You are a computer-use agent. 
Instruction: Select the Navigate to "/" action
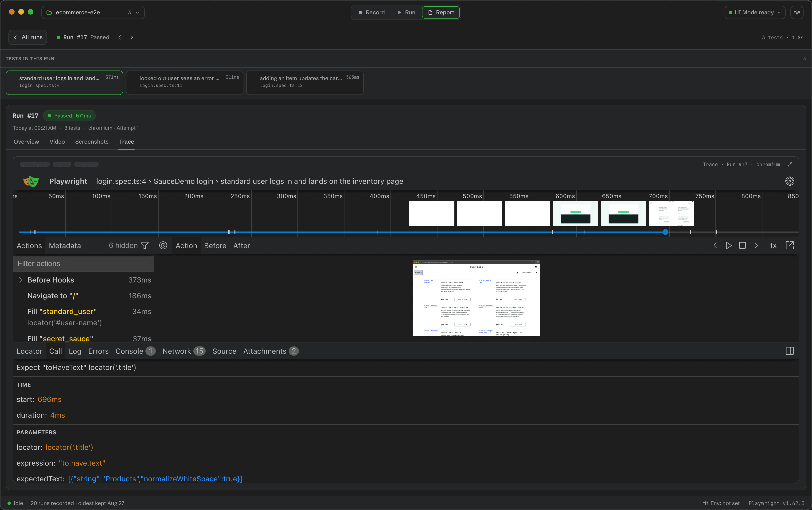pyautogui.click(x=84, y=296)
